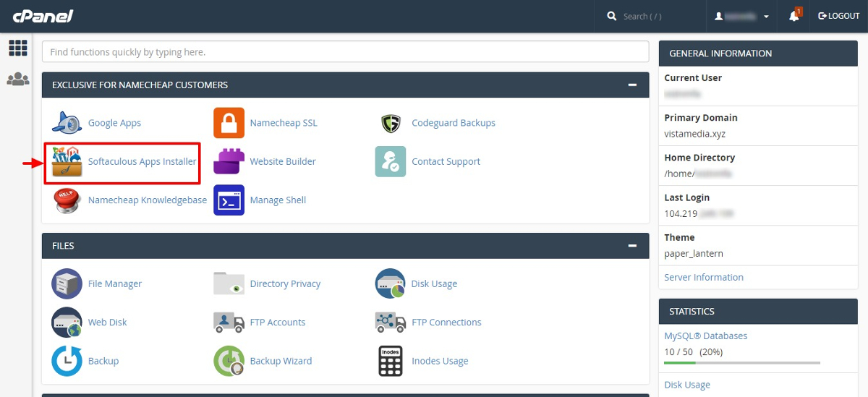Open the Namecheap Knowledgebase help button icon

(67, 200)
